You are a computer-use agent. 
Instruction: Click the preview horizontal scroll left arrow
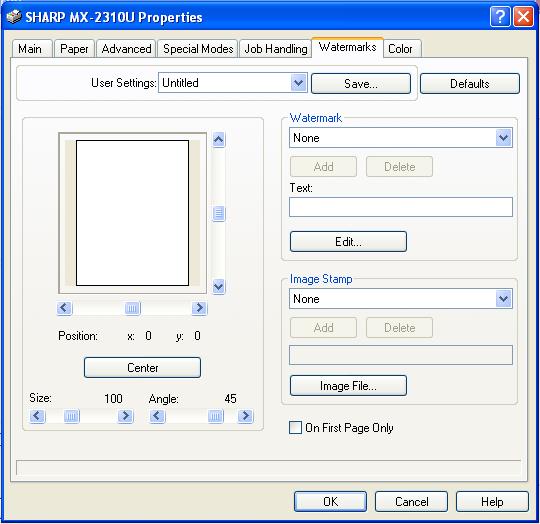click(x=64, y=308)
